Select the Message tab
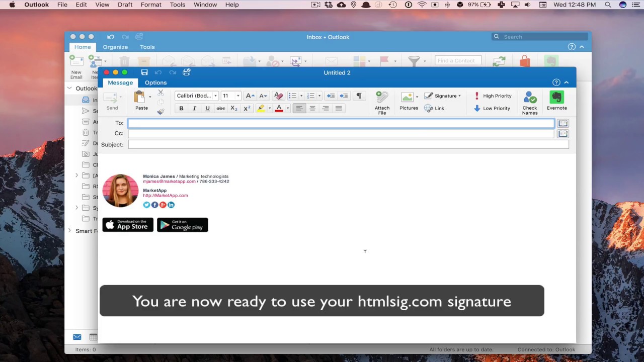Image resolution: width=644 pixels, height=362 pixels. coord(120,82)
